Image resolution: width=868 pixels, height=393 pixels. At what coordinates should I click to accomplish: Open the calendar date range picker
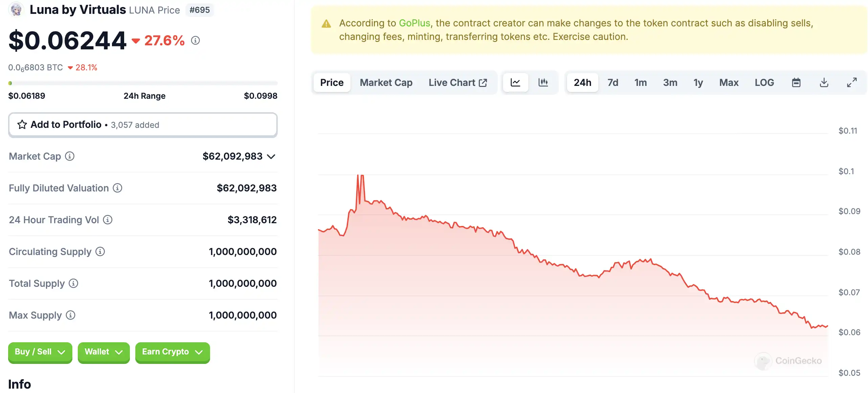coord(796,83)
